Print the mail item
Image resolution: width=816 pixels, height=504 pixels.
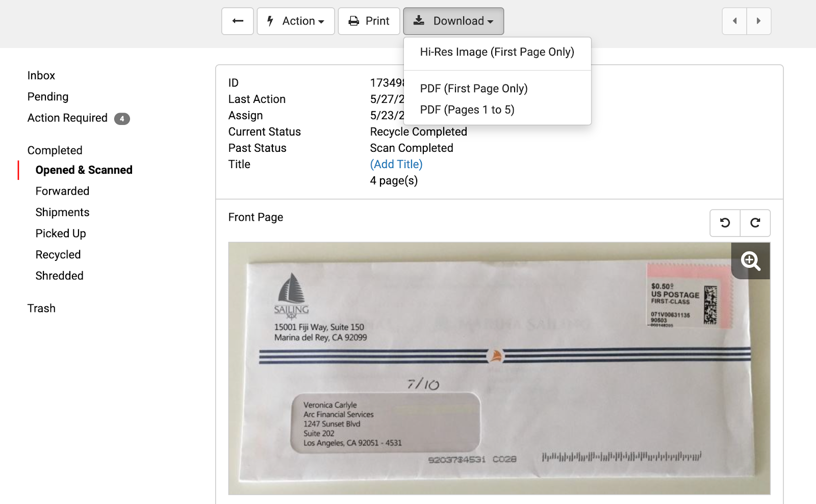coord(369,21)
